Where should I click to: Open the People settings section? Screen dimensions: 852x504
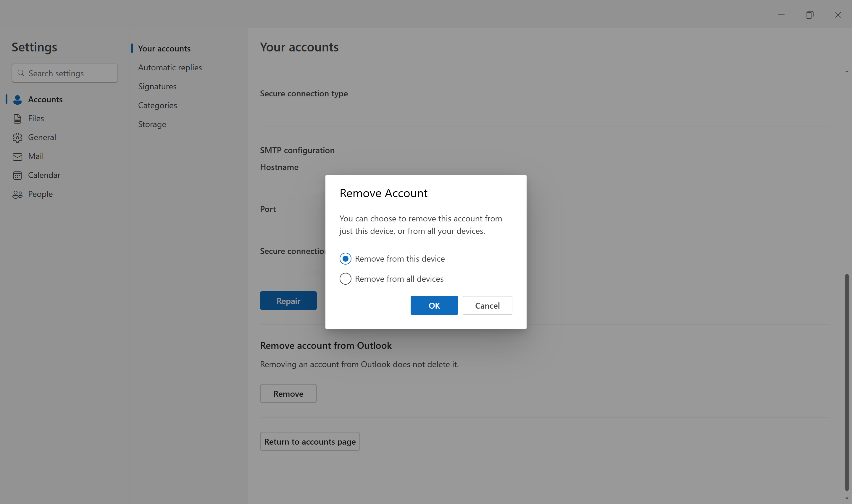point(64,194)
